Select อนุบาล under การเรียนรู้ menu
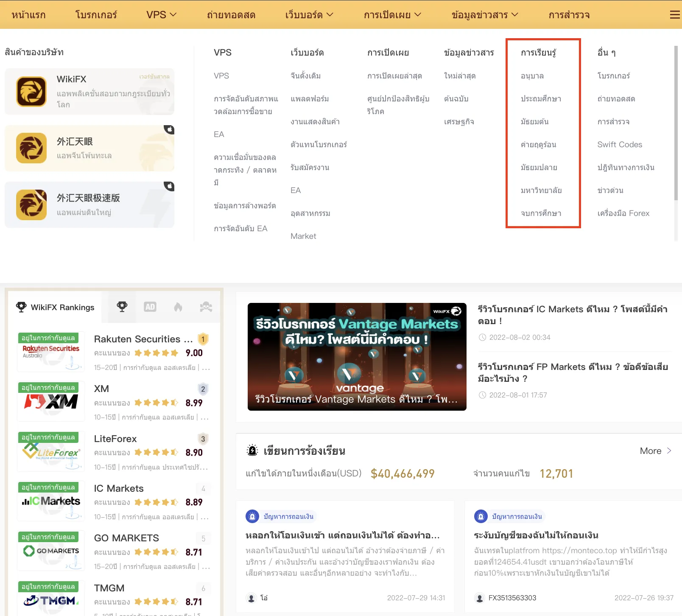 click(x=532, y=76)
